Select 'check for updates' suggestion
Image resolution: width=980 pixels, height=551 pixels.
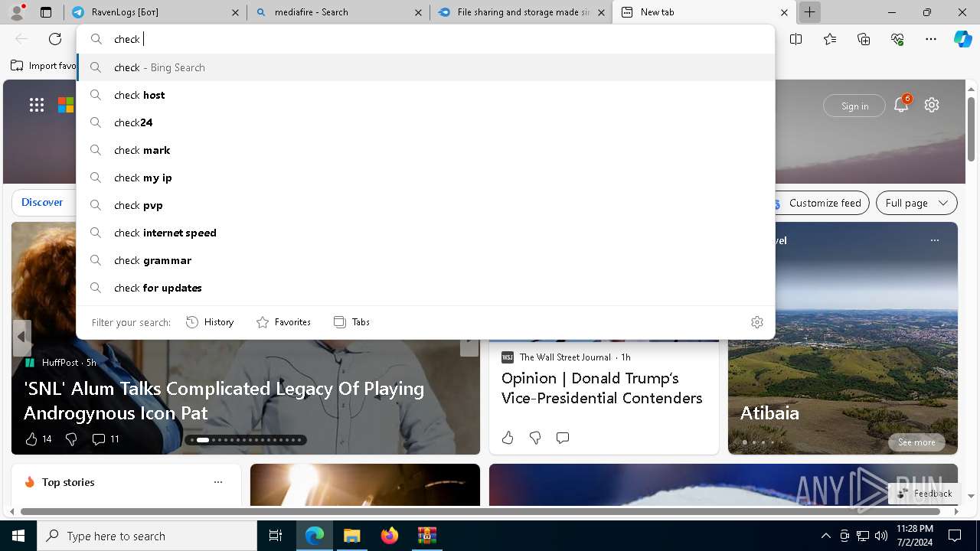pos(426,288)
